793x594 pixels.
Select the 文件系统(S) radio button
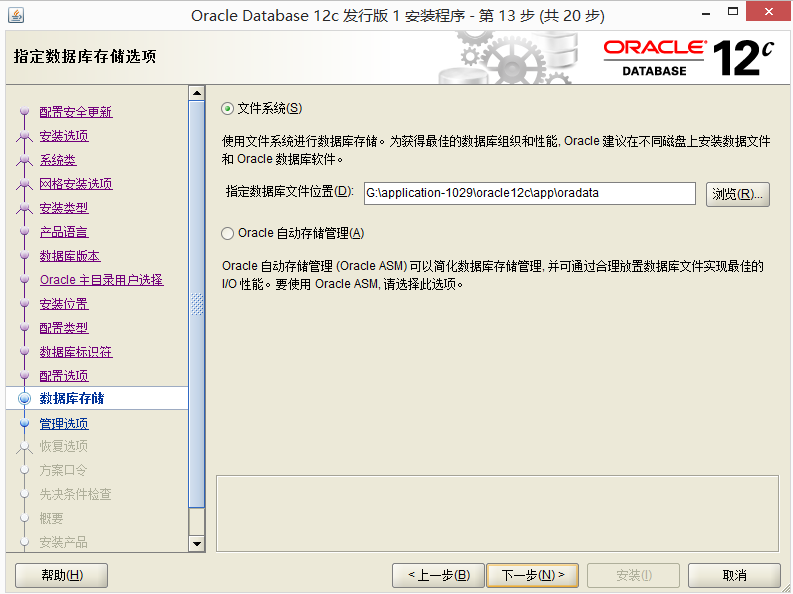(x=228, y=109)
